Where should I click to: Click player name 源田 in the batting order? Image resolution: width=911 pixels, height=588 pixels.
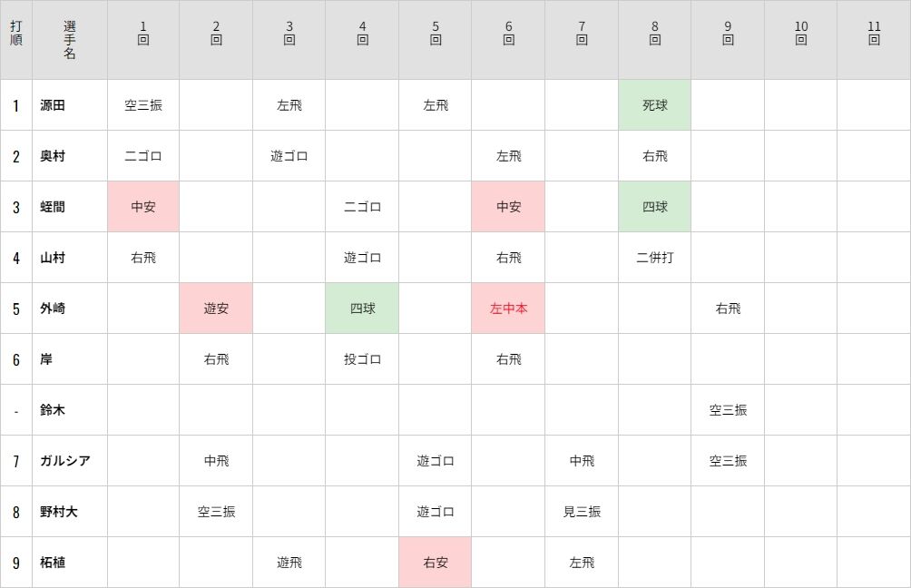coord(53,105)
